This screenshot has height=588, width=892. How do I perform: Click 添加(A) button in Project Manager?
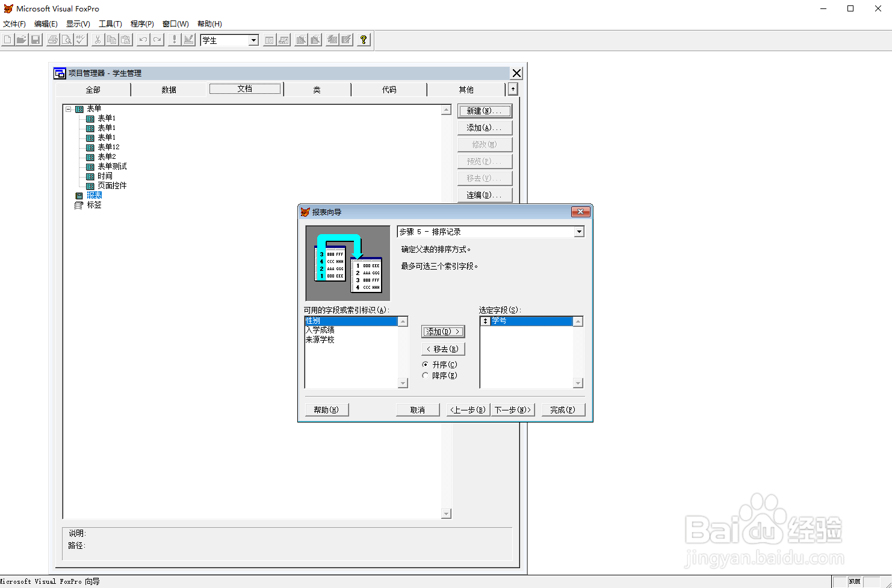pos(485,128)
